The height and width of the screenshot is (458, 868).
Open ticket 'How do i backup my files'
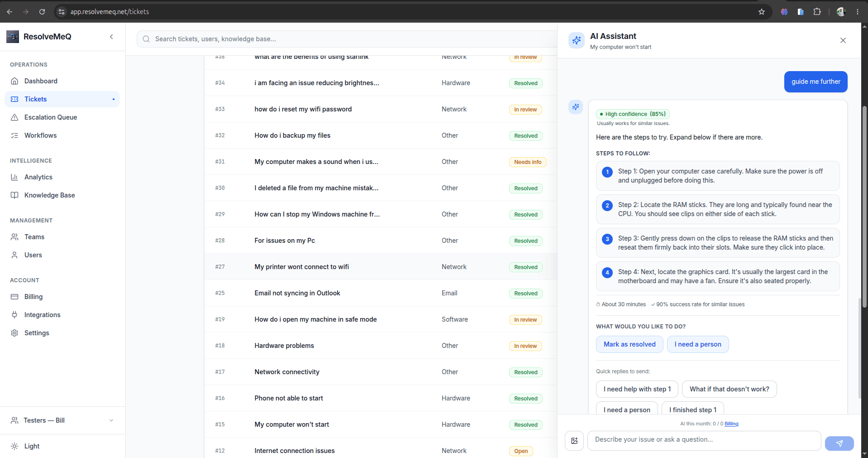[x=292, y=135]
